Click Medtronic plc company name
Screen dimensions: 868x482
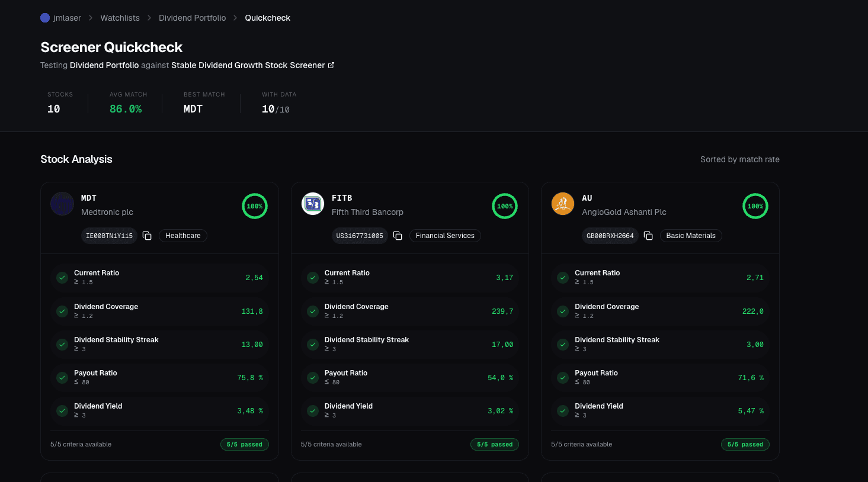(107, 212)
